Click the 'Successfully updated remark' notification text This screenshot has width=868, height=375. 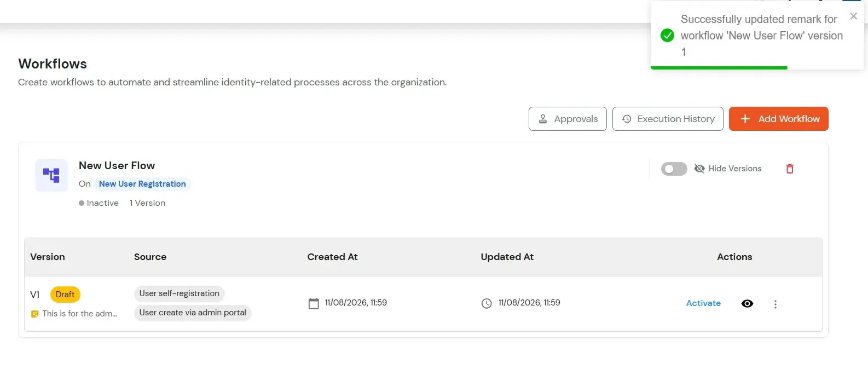tap(762, 36)
